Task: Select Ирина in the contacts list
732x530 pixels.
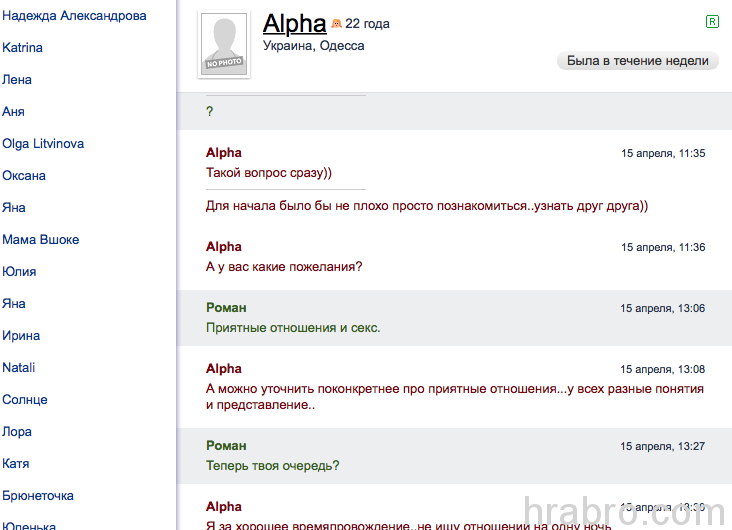Action: [21, 336]
